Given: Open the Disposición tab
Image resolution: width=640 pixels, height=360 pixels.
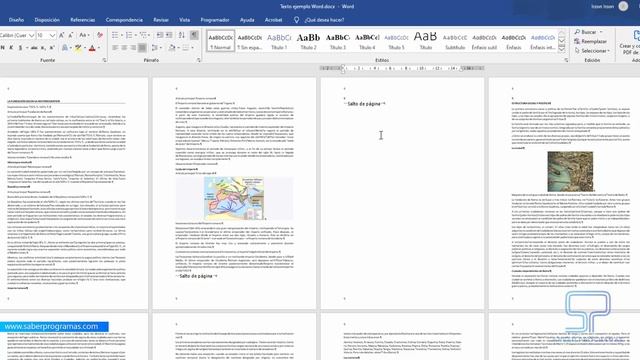Looking at the screenshot, I should (x=47, y=20).
